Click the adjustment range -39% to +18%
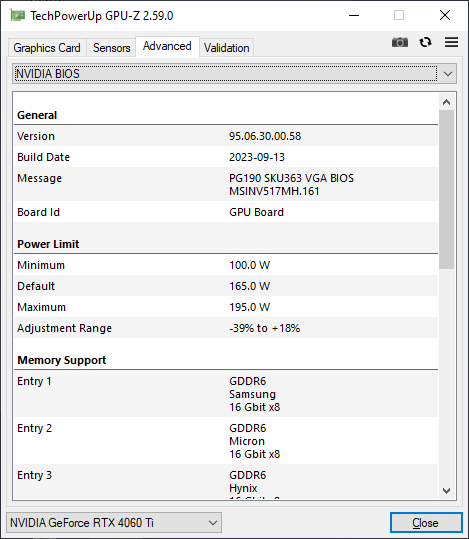The width and height of the screenshot is (469, 539). coord(264,328)
